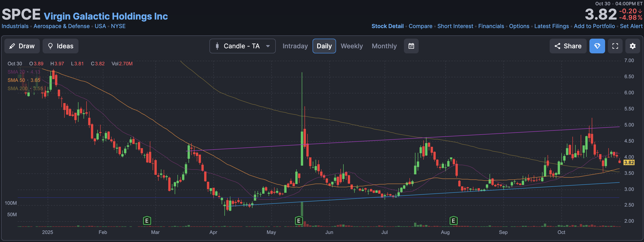Viewport: 644px width, 242px height.
Task: Click the Jun label on the time axis
Action: (x=329, y=232)
